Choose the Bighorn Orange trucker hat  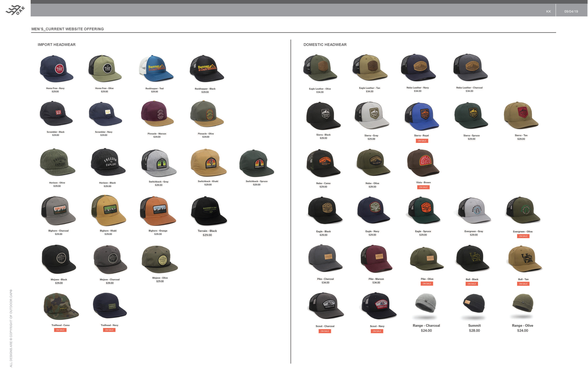pos(158,211)
